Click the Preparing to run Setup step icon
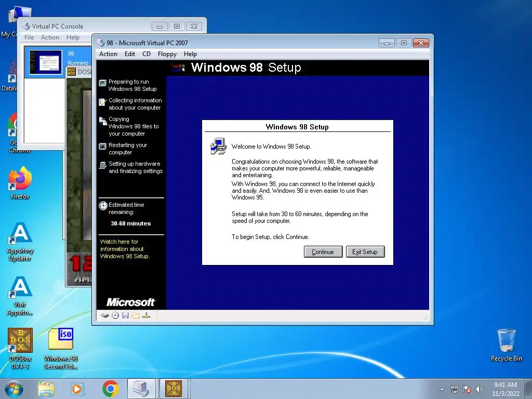The image size is (532, 399). (102, 83)
